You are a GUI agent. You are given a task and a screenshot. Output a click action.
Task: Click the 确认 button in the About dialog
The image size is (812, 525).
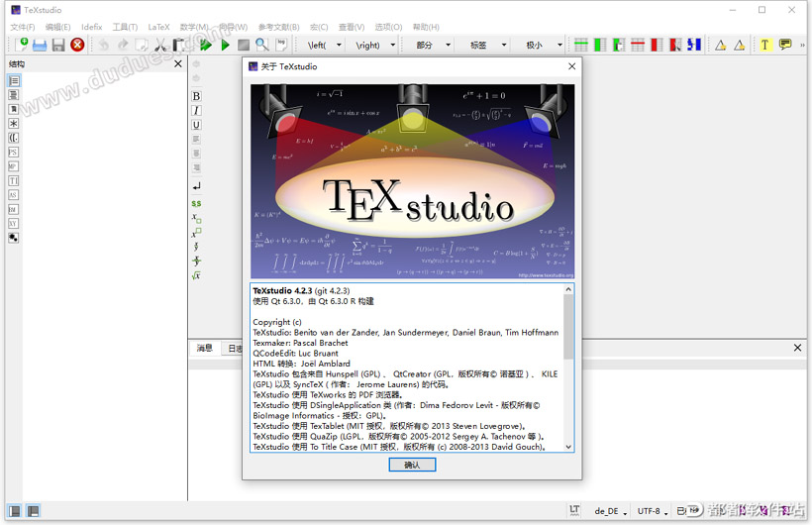click(412, 465)
